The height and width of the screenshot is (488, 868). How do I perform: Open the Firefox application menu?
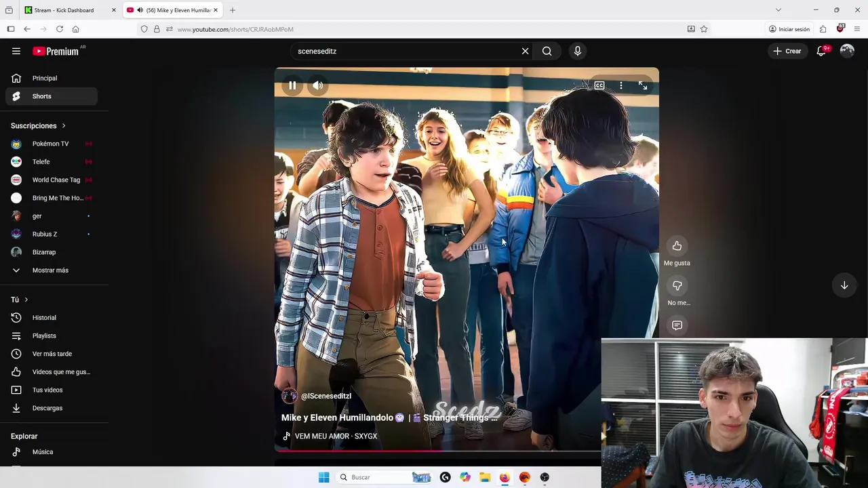(857, 29)
